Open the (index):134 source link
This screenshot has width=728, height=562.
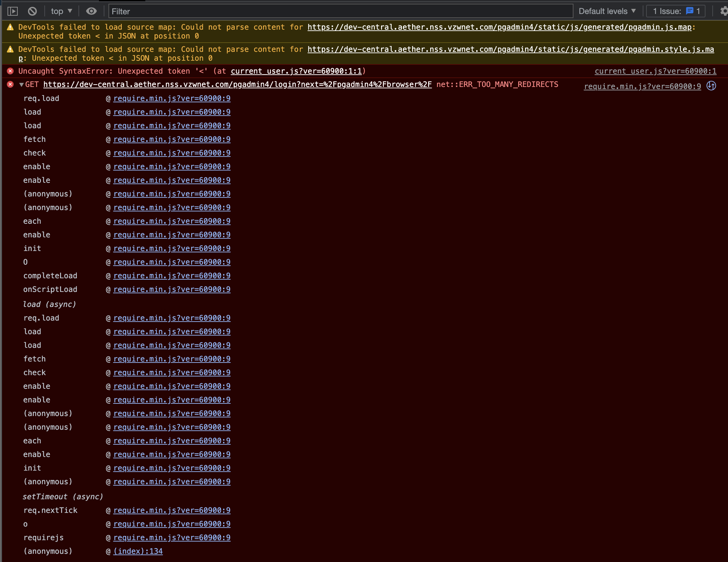(x=138, y=551)
